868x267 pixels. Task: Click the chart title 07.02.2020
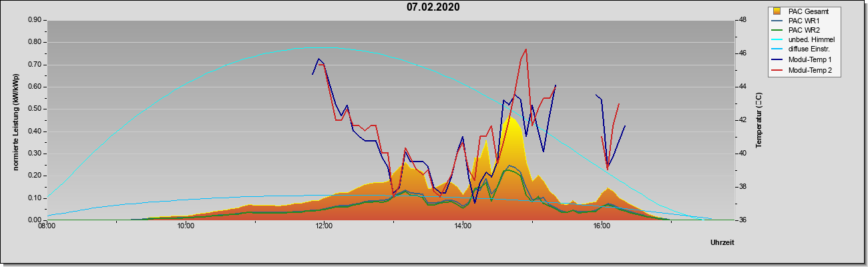[433, 7]
